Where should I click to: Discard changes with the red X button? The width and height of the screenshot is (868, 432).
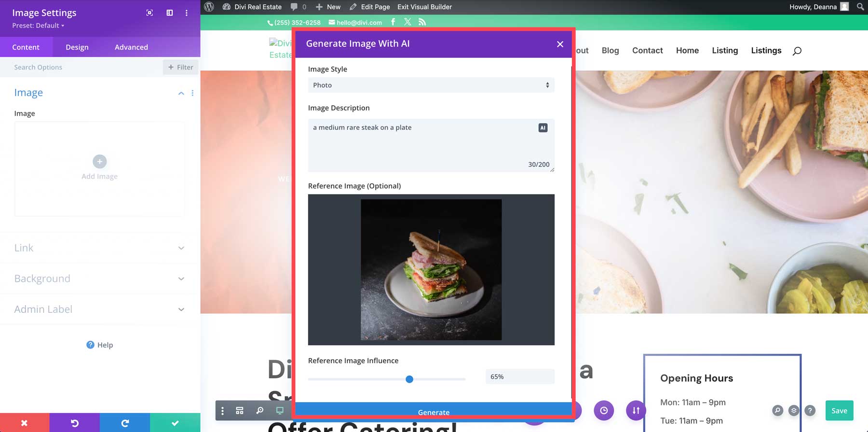pyautogui.click(x=25, y=423)
